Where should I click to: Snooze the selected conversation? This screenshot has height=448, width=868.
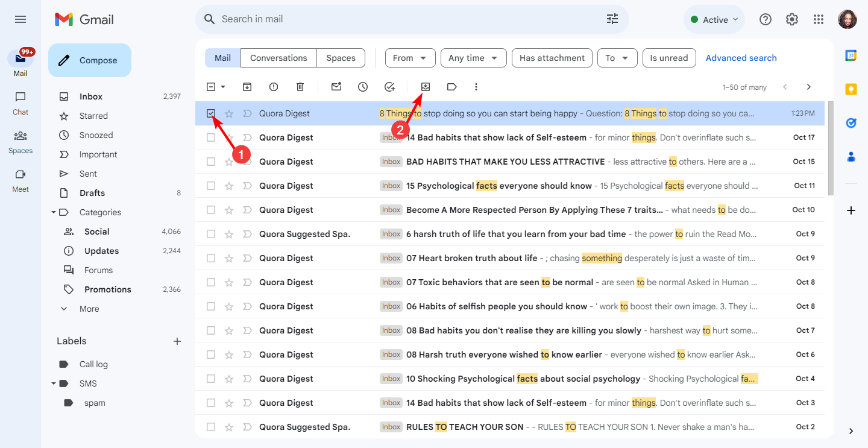363,87
